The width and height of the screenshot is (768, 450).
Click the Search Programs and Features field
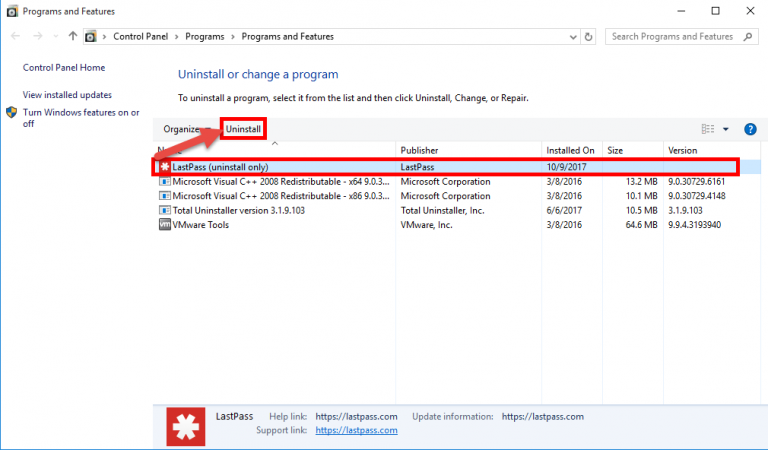coord(682,36)
